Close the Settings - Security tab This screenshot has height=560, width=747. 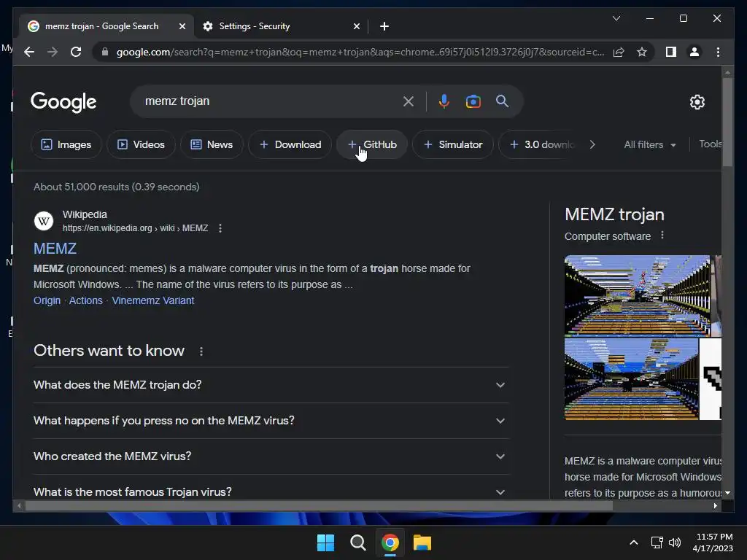pos(356,26)
